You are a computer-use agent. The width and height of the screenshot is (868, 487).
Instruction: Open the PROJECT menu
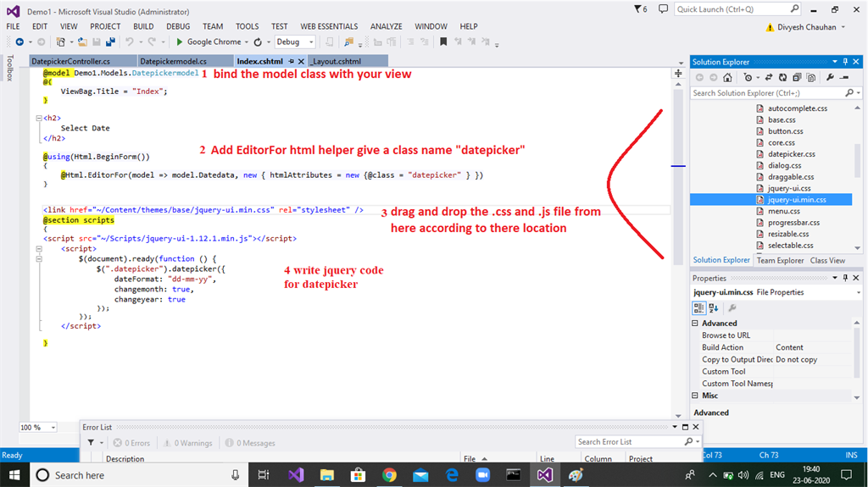[x=105, y=26]
